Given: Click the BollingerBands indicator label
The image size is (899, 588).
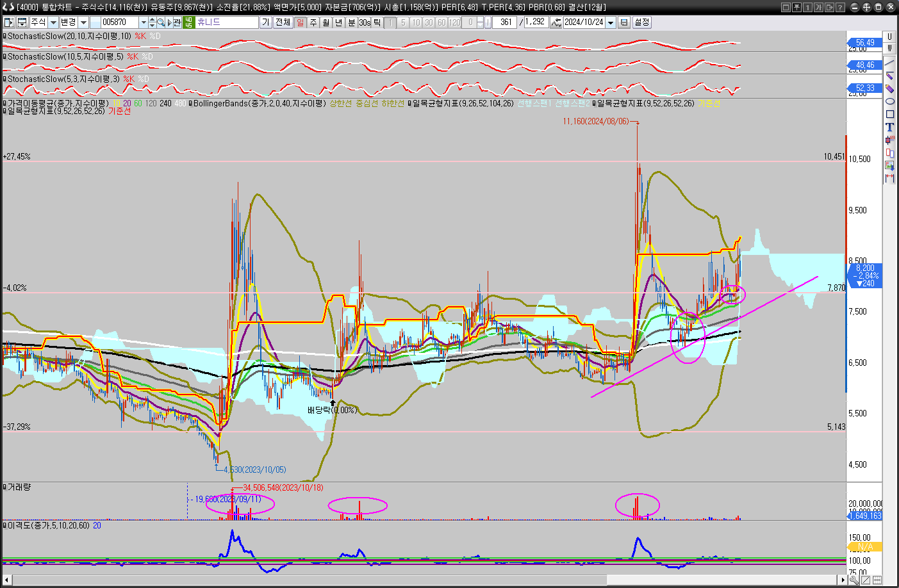Looking at the screenshot, I should [x=260, y=103].
